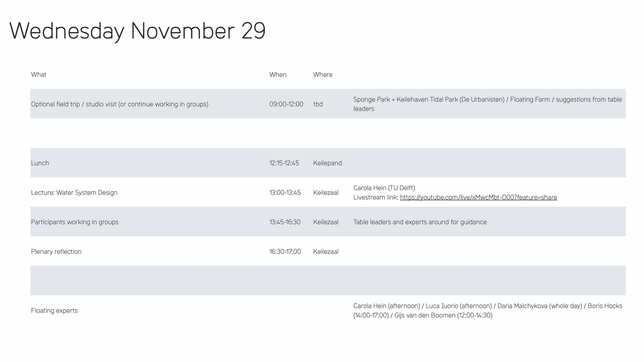The image size is (644, 362).
Task: Click the 09:00-12:00 time cell
Action: click(286, 104)
